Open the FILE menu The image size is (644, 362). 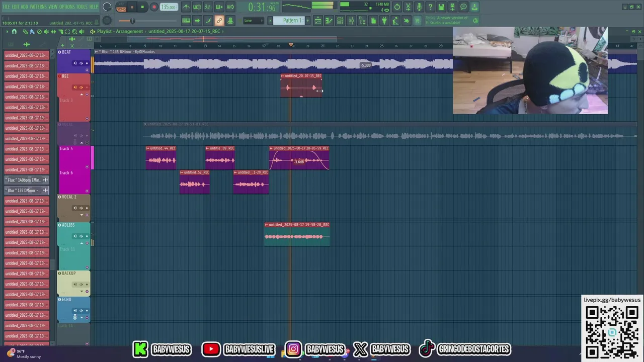click(6, 7)
